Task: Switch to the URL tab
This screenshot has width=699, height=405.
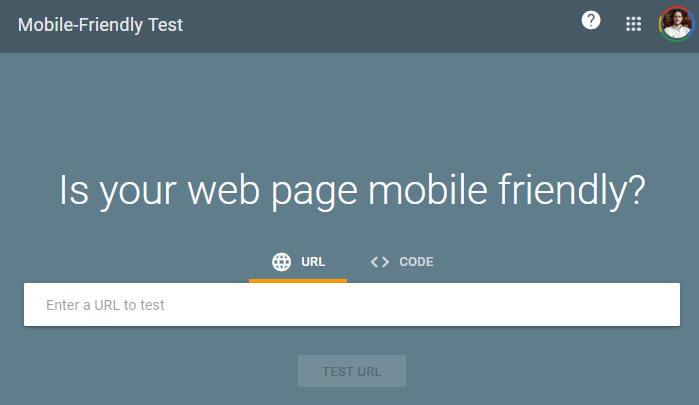Action: [298, 262]
